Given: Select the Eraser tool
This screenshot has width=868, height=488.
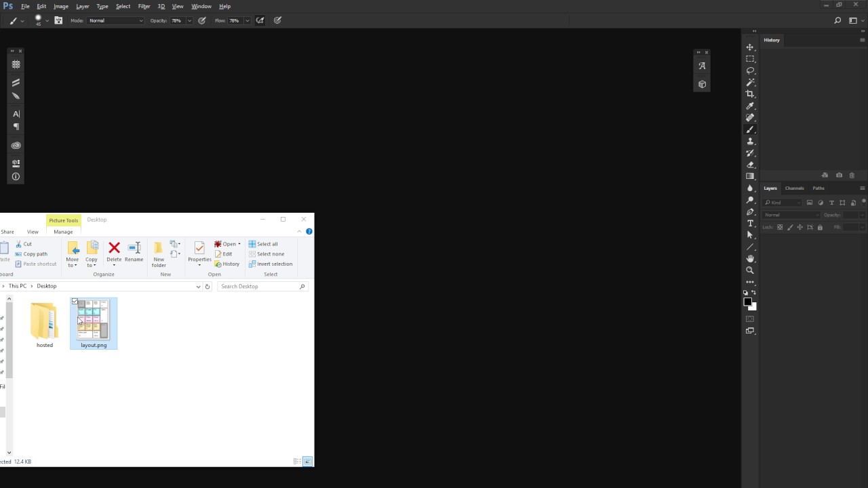Looking at the screenshot, I should pos(750,165).
